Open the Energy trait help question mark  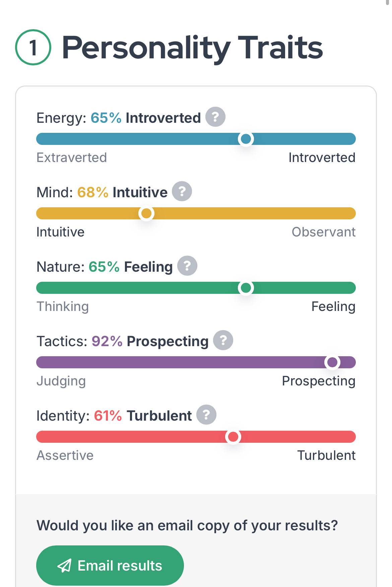215,117
